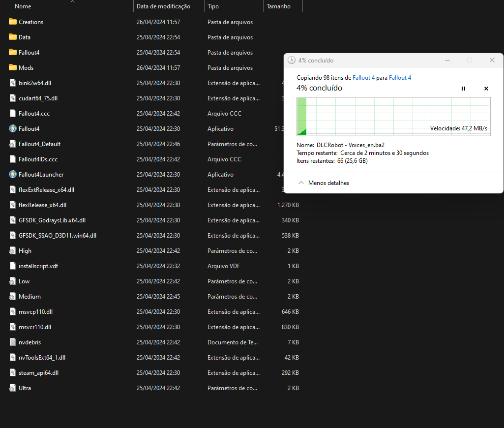Click the Fallout4.ccc file icon
This screenshot has height=428, width=504.
click(x=12, y=114)
